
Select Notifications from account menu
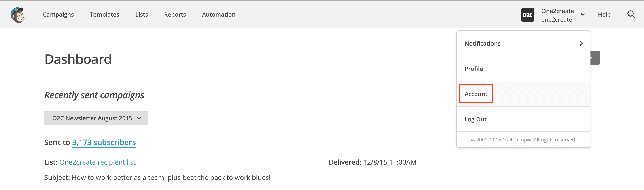pyautogui.click(x=483, y=44)
